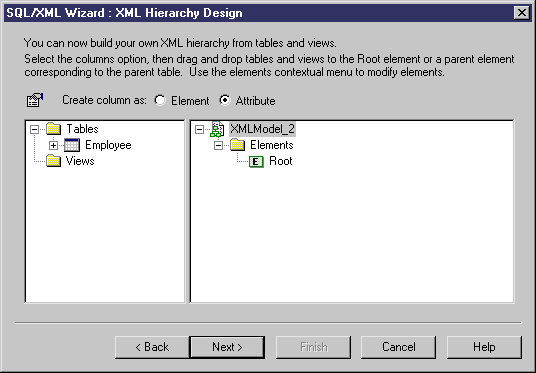536x373 pixels.
Task: Click the Attribute radio label text
Action: pyautogui.click(x=255, y=101)
